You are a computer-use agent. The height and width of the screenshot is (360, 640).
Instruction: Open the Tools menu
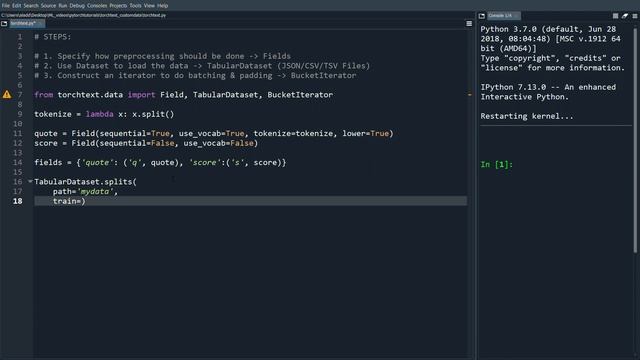[x=135, y=6]
